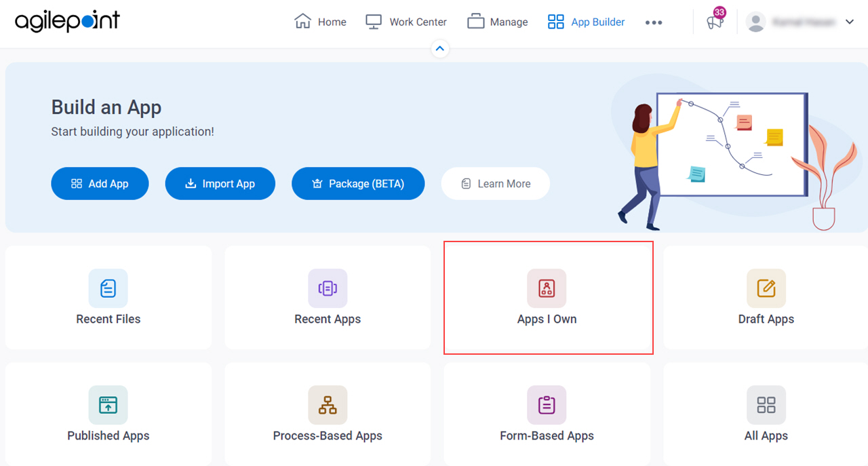Click the AgilePoint logo
The height and width of the screenshot is (466, 868).
pos(67,22)
